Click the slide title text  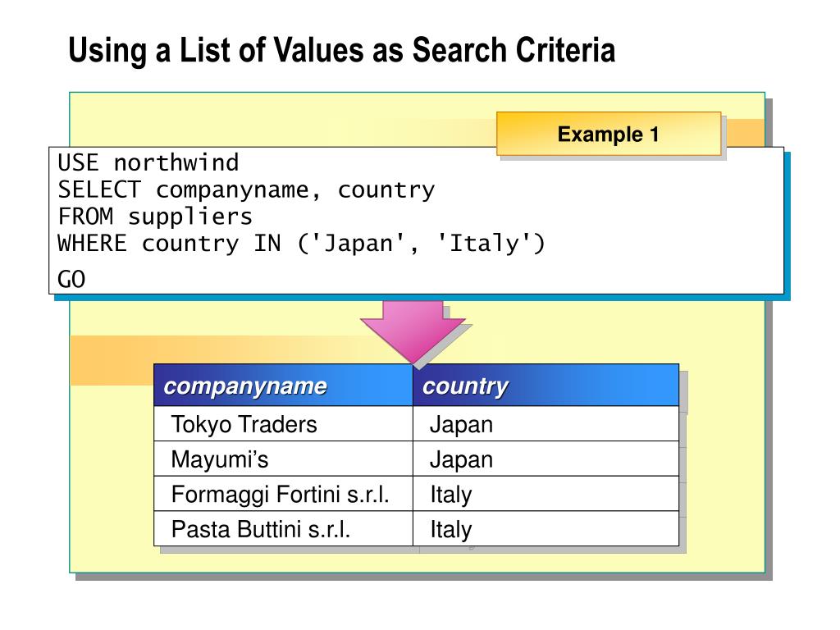pyautogui.click(x=341, y=51)
